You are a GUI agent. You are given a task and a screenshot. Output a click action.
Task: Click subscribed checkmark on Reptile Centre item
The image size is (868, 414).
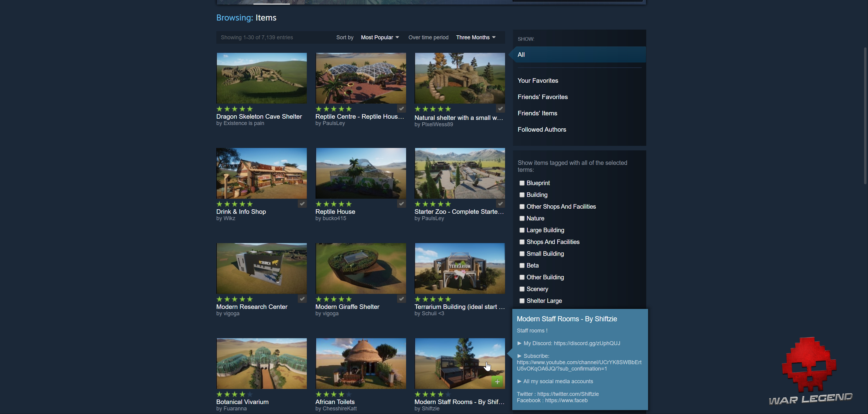point(401,108)
